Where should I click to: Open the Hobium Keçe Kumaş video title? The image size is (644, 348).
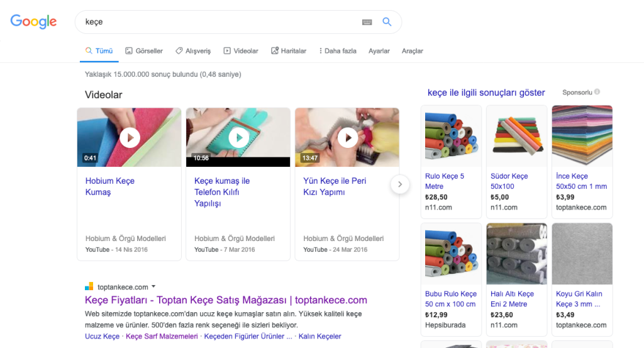pyautogui.click(x=109, y=186)
